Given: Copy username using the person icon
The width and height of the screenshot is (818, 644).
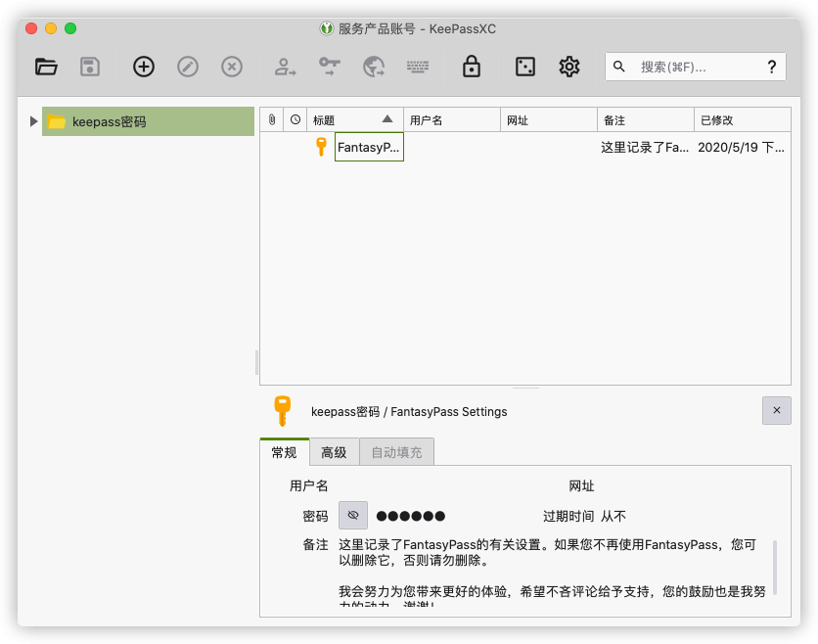Looking at the screenshot, I should pos(286,67).
